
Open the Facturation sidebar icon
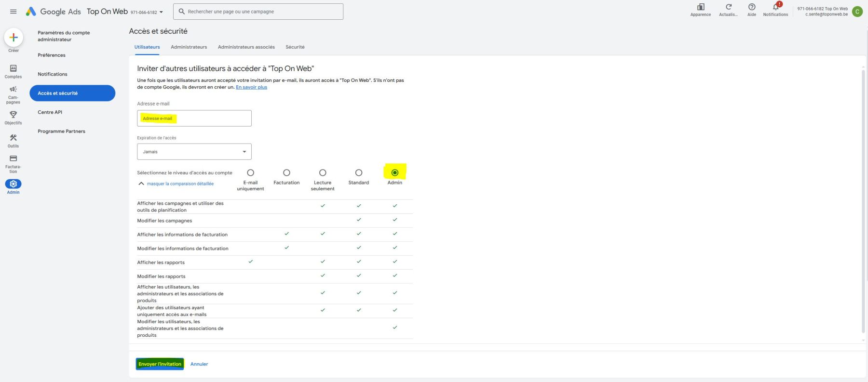coord(13,158)
